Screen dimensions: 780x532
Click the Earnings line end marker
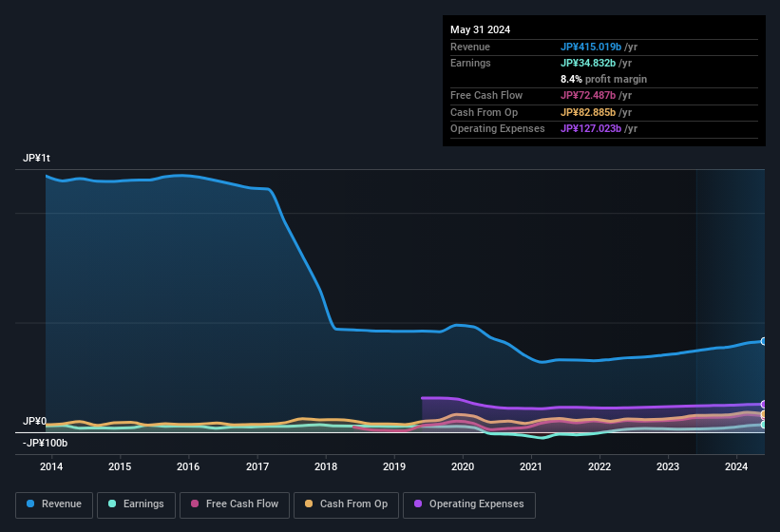[x=763, y=425]
